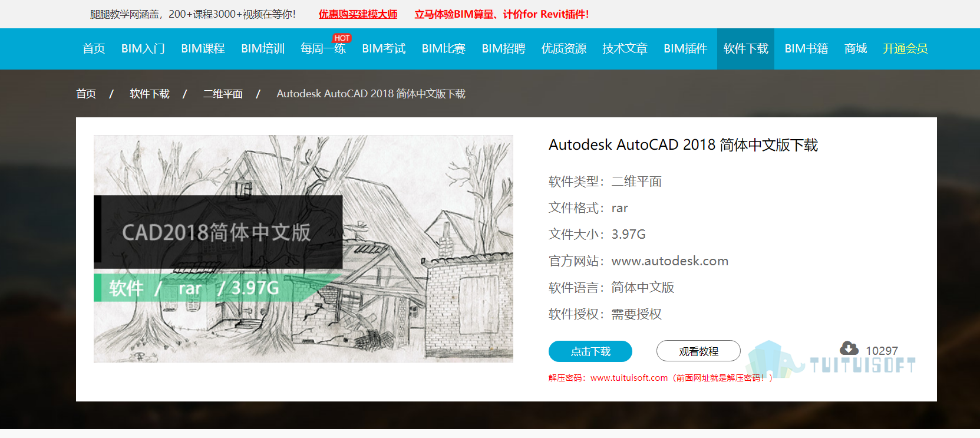Screen dimensions: 980x438
Task: Click the 软件语言 简体中文版 line
Action: [x=611, y=288]
